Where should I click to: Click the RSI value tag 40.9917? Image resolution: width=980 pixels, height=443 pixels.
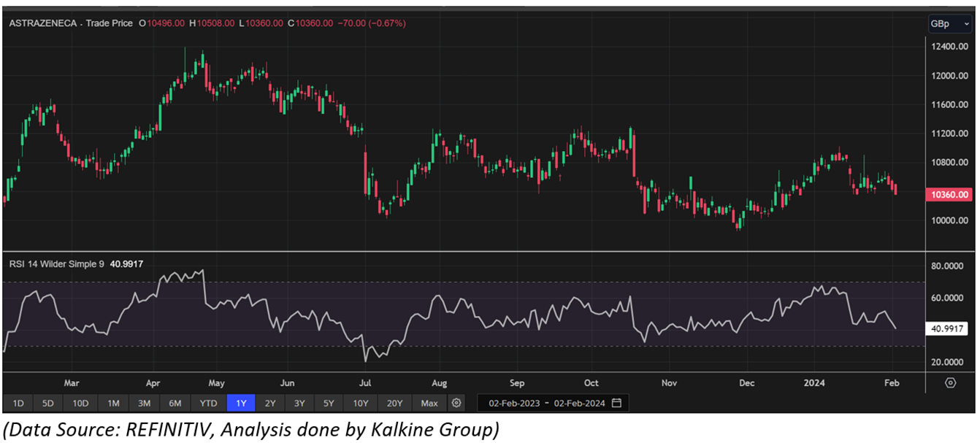coord(948,329)
